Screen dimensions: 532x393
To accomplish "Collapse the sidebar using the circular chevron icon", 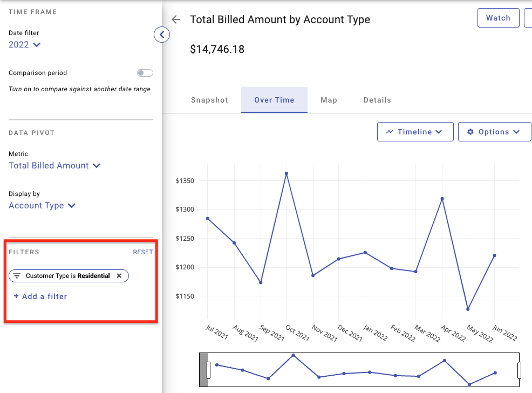I will (162, 34).
